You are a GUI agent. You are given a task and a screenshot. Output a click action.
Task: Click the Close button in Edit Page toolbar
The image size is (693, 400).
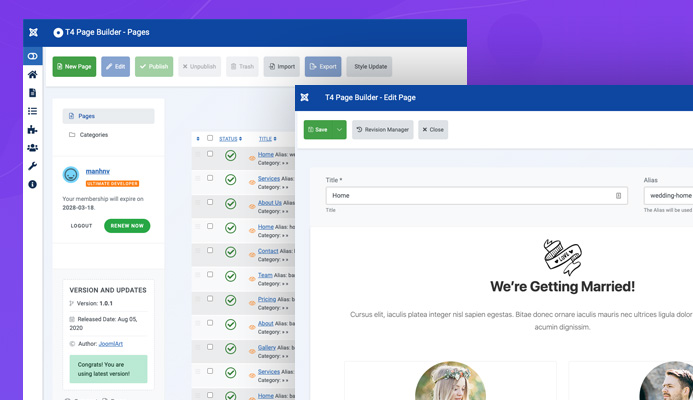(433, 130)
